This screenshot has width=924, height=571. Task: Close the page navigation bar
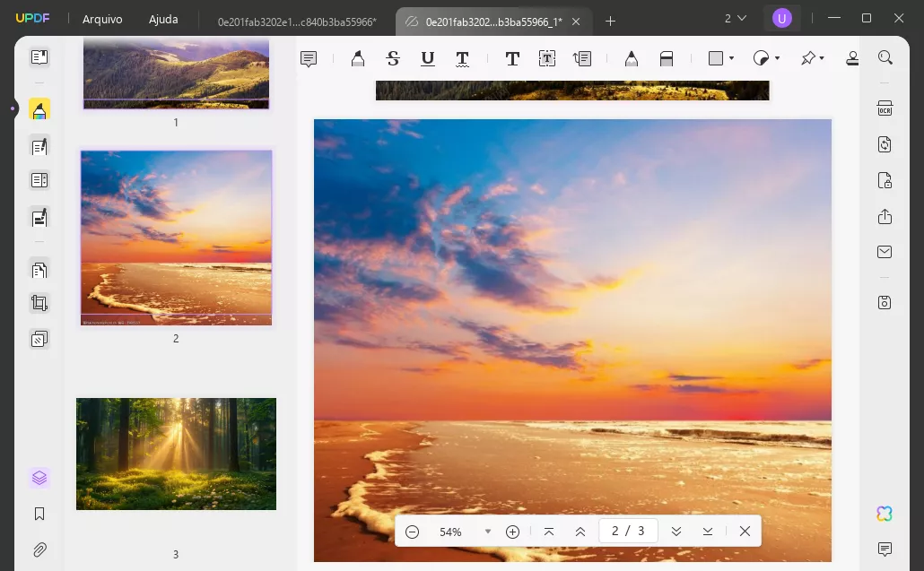coord(745,531)
